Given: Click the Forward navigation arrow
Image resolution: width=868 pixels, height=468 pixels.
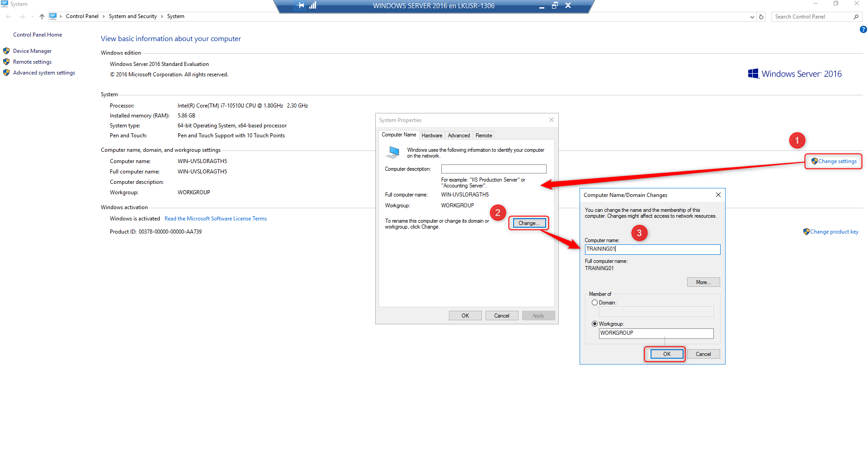Looking at the screenshot, I should click(x=22, y=17).
